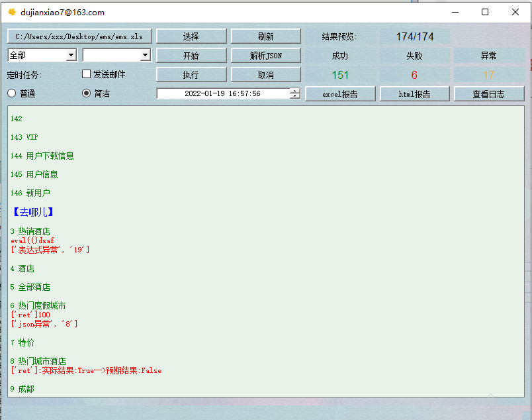Viewport: 532px width, 420px height.
Task: Select the 全部 combo box field
Action: (x=42, y=55)
